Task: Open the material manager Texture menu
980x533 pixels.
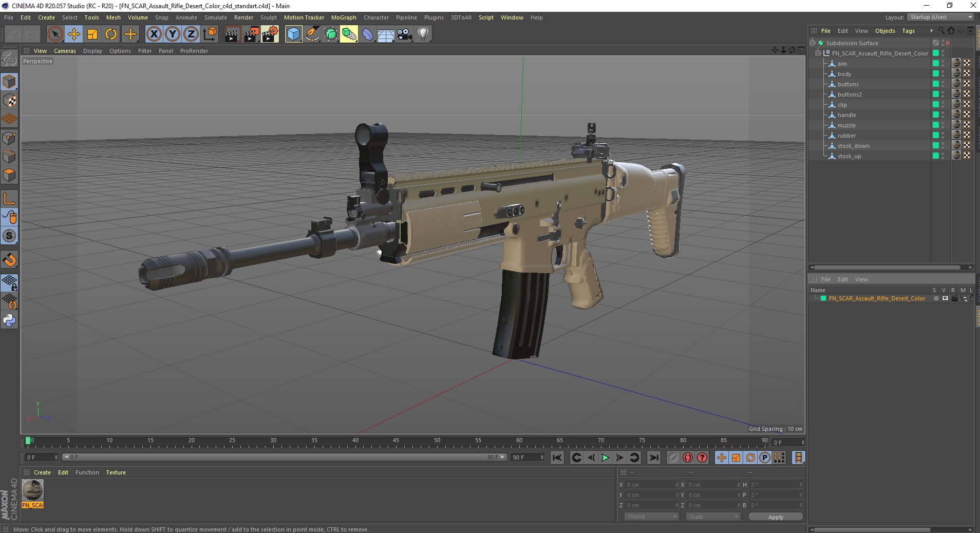Action: click(x=116, y=472)
